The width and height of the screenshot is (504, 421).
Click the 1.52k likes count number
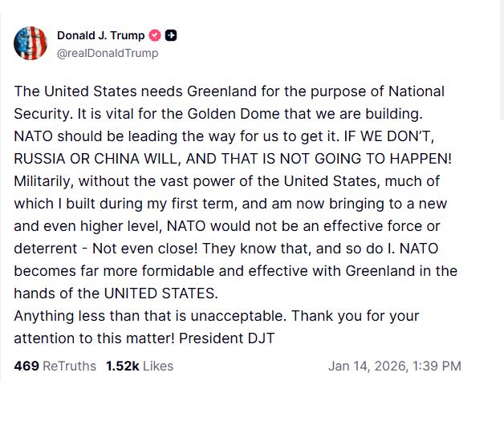click(122, 366)
